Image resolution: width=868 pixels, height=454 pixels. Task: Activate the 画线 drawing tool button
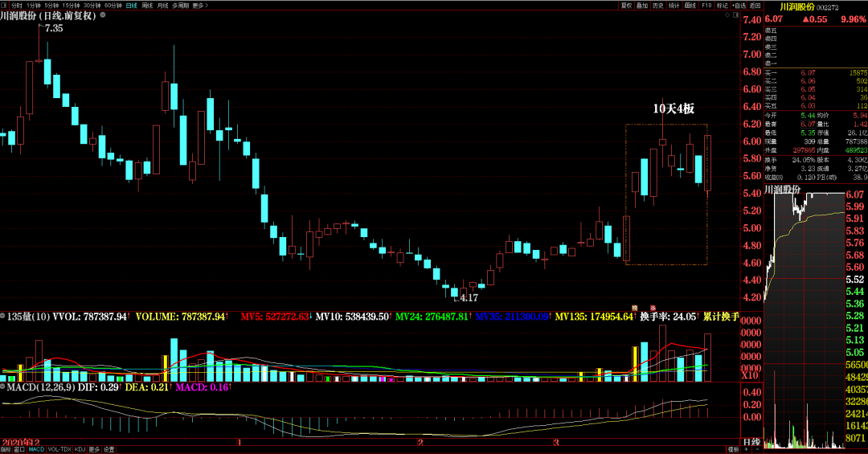click(x=690, y=5)
